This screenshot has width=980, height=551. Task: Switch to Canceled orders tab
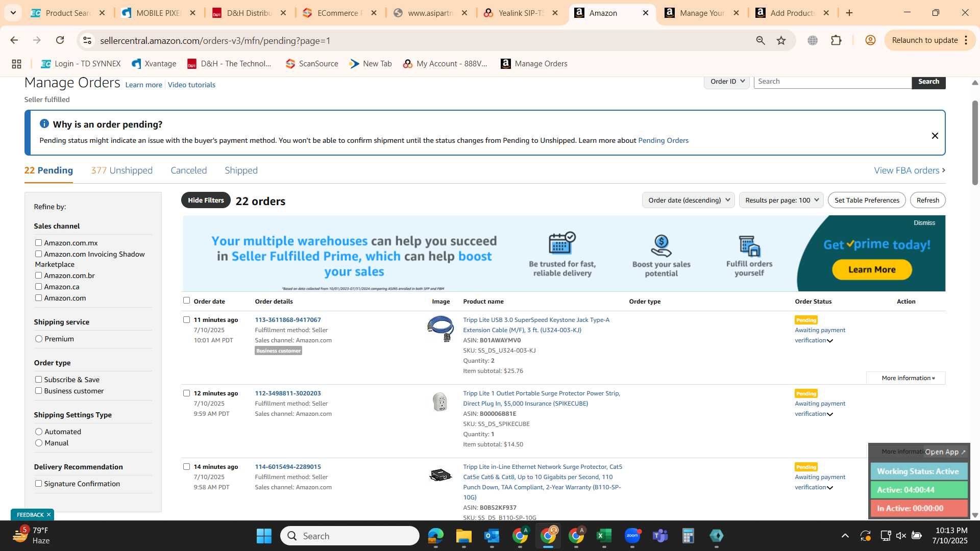tap(188, 170)
